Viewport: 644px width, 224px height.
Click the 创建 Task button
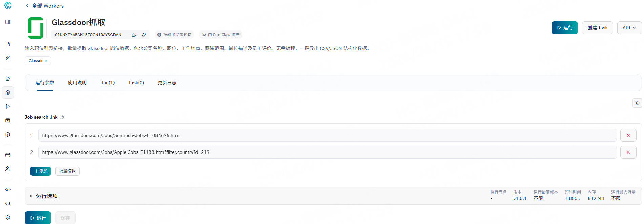pyautogui.click(x=597, y=28)
